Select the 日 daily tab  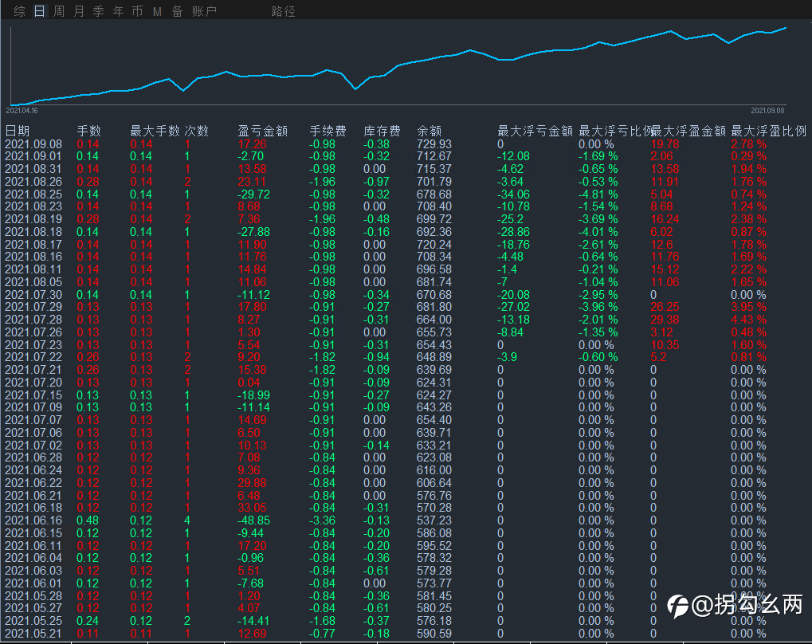click(39, 11)
